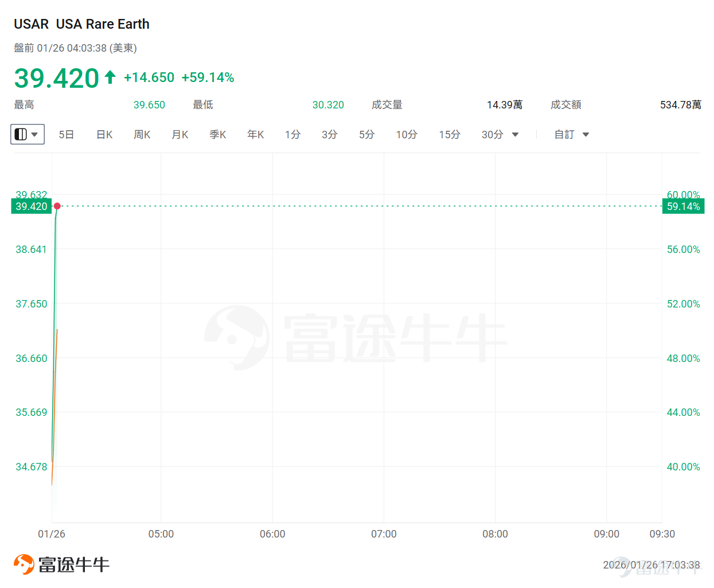This screenshot has width=714, height=588.
Task: Click the 38.641 price axis label
Action: pos(31,250)
